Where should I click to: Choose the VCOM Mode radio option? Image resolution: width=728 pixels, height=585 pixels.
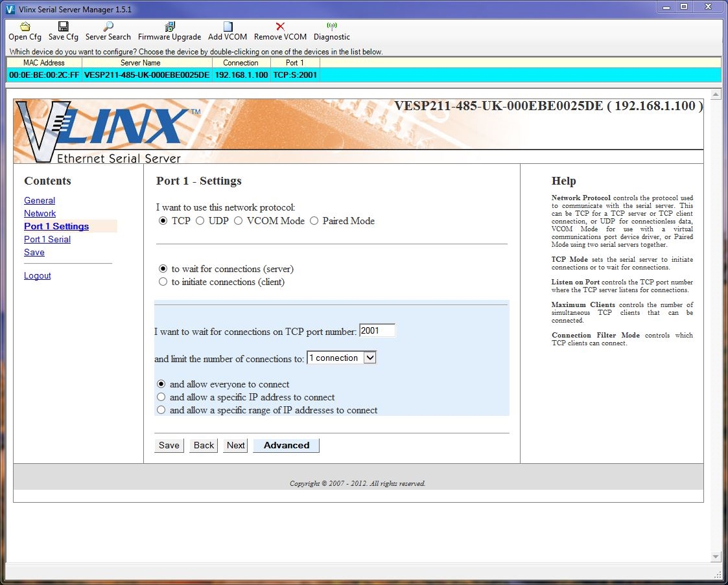[x=239, y=221]
